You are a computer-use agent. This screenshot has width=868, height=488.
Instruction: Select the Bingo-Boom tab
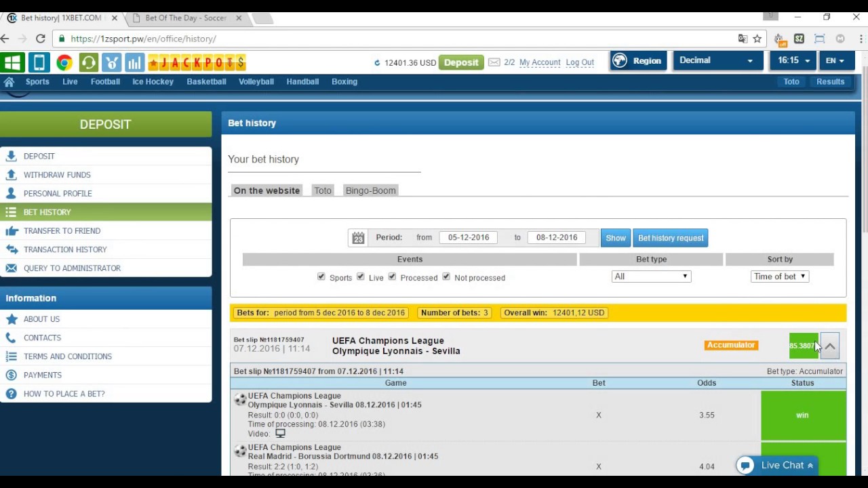[371, 190]
